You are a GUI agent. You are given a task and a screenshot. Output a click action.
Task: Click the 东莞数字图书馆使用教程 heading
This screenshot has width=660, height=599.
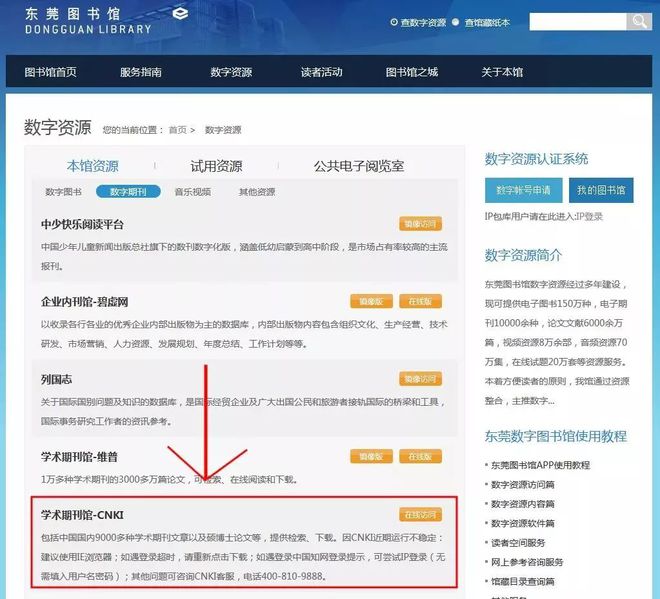(556, 436)
